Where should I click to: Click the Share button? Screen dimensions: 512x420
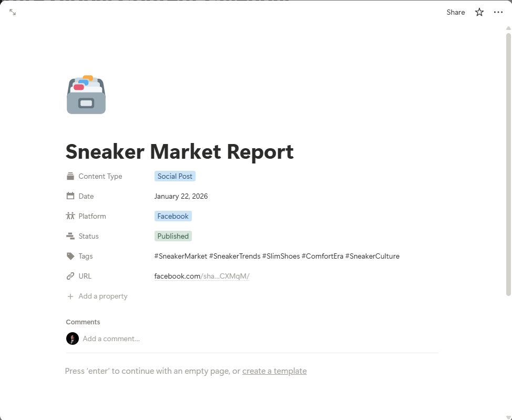point(455,12)
